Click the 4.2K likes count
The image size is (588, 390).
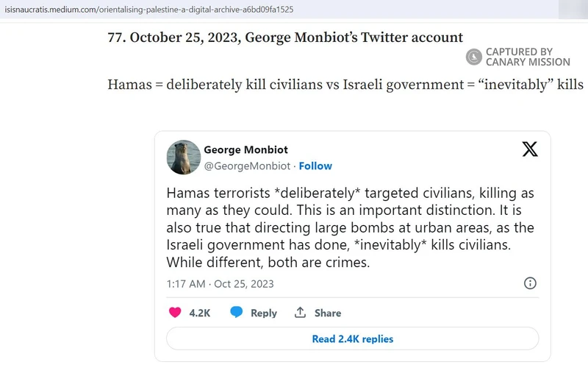(x=200, y=313)
